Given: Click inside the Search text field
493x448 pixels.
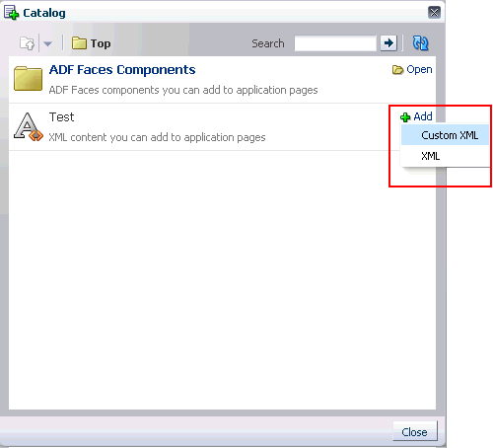Looking at the screenshot, I should (x=335, y=43).
